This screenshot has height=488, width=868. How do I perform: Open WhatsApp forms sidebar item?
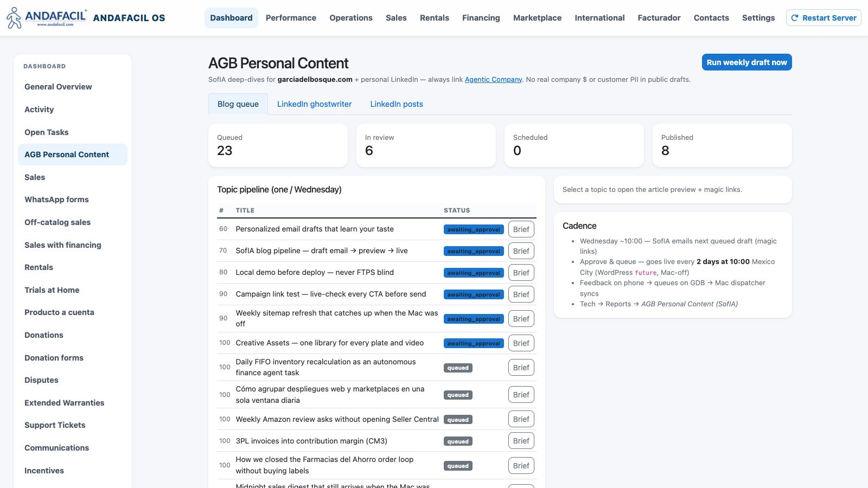(73, 200)
